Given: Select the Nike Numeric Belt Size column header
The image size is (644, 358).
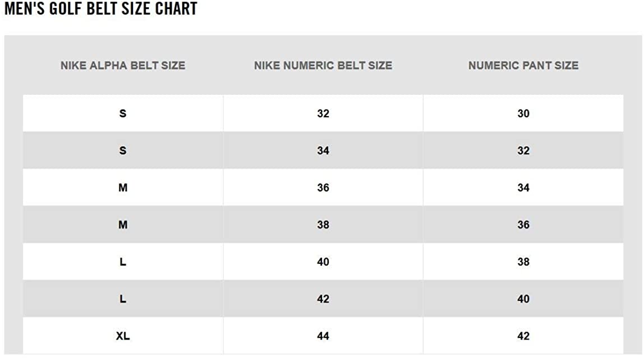Looking at the screenshot, I should (323, 66).
